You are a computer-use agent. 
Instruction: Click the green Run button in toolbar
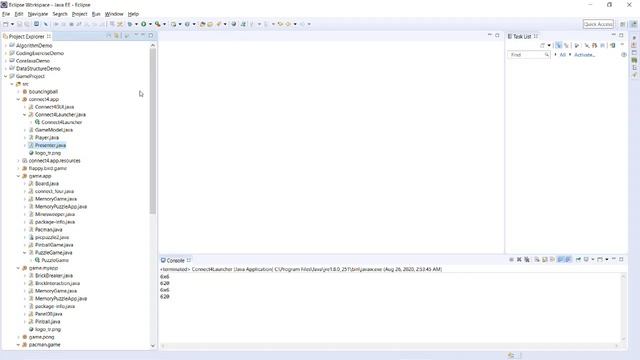pyautogui.click(x=144, y=24)
